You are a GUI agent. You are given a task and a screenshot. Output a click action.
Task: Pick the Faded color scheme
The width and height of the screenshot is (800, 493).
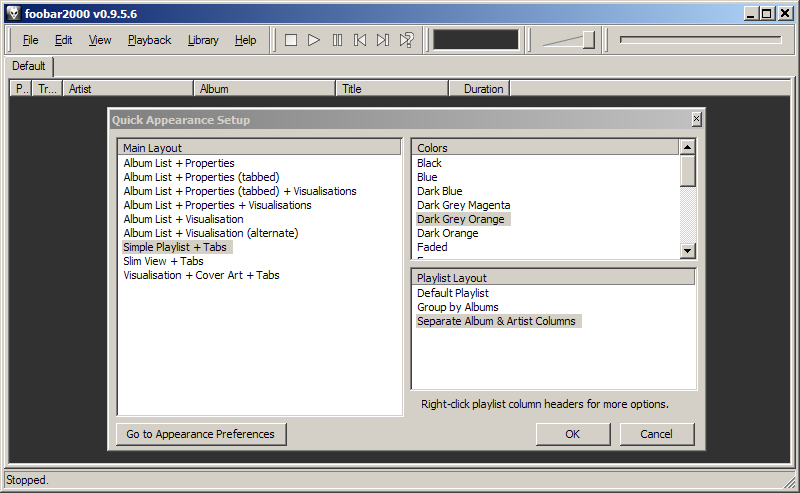(432, 247)
